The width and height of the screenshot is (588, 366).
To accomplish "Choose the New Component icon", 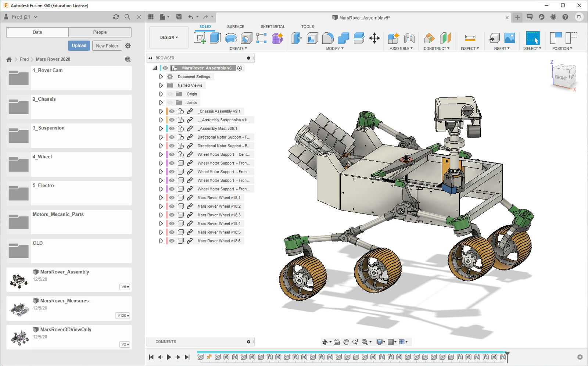I will pyautogui.click(x=393, y=38).
